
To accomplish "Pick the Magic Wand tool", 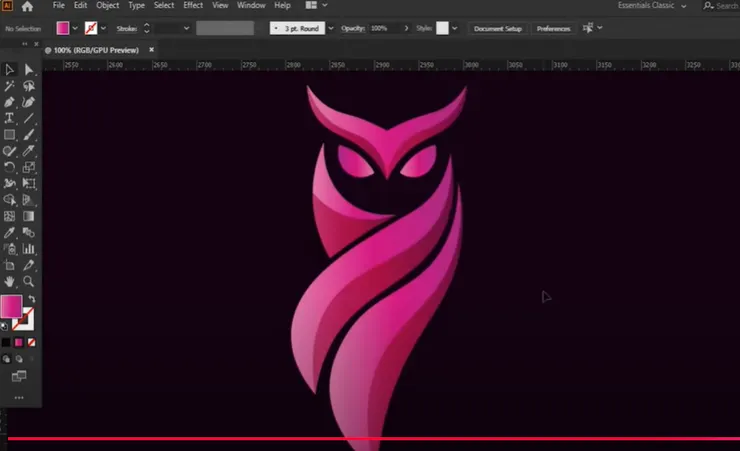I will (x=9, y=86).
